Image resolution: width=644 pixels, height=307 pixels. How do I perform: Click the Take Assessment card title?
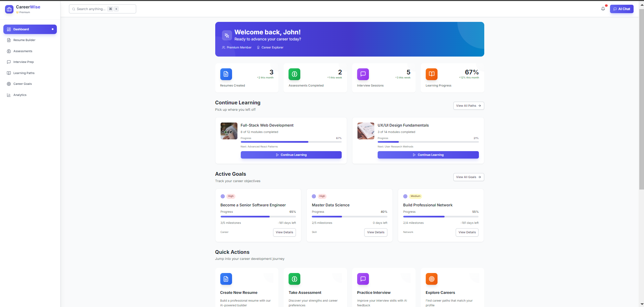305,293
